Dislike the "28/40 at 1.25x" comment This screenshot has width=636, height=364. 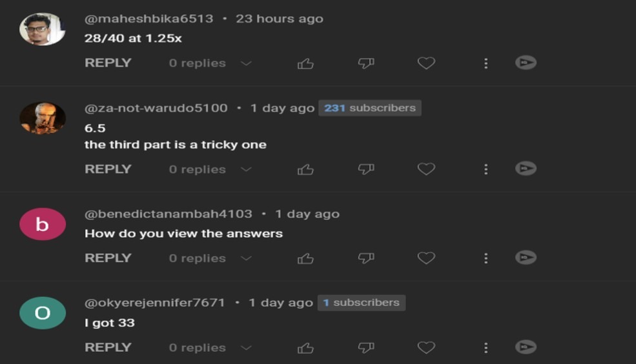366,63
